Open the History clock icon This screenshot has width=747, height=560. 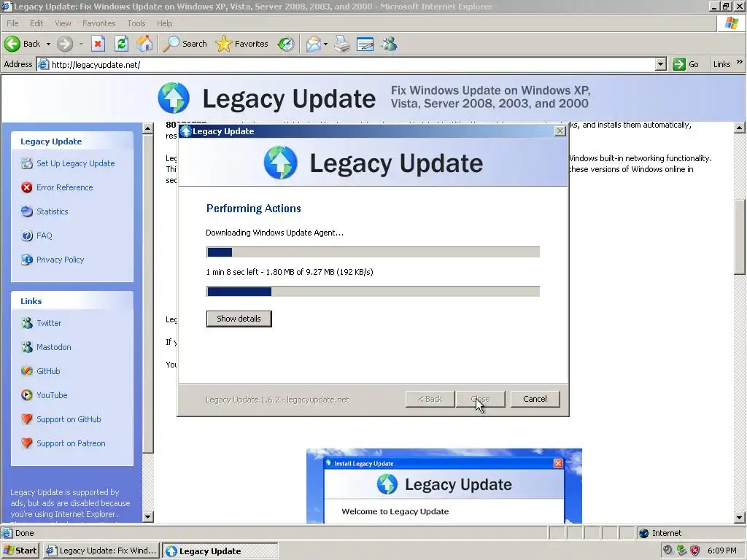pyautogui.click(x=285, y=44)
